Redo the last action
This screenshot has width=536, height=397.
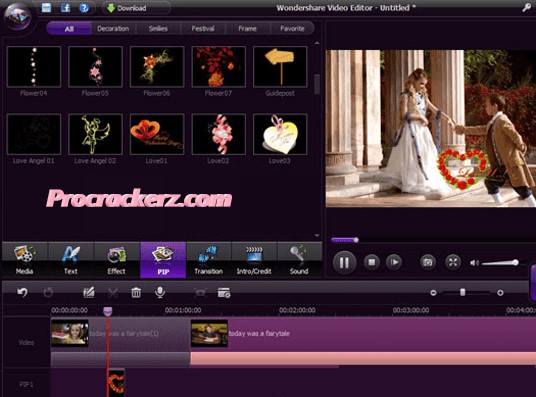pos(48,292)
